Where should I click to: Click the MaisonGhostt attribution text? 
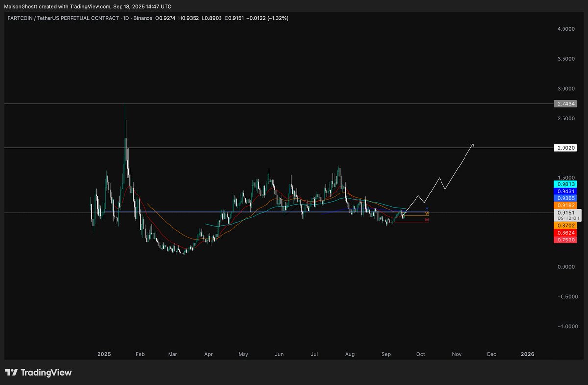[24, 6]
